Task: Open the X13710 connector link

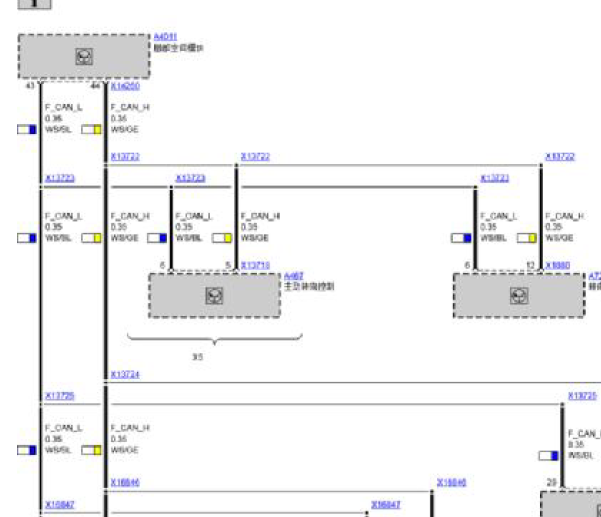Action: tap(255, 266)
